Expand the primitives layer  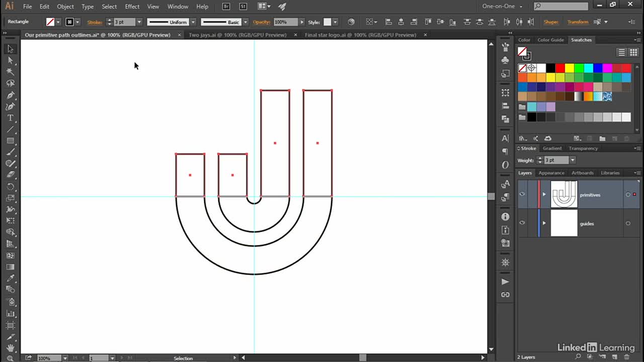[544, 195]
